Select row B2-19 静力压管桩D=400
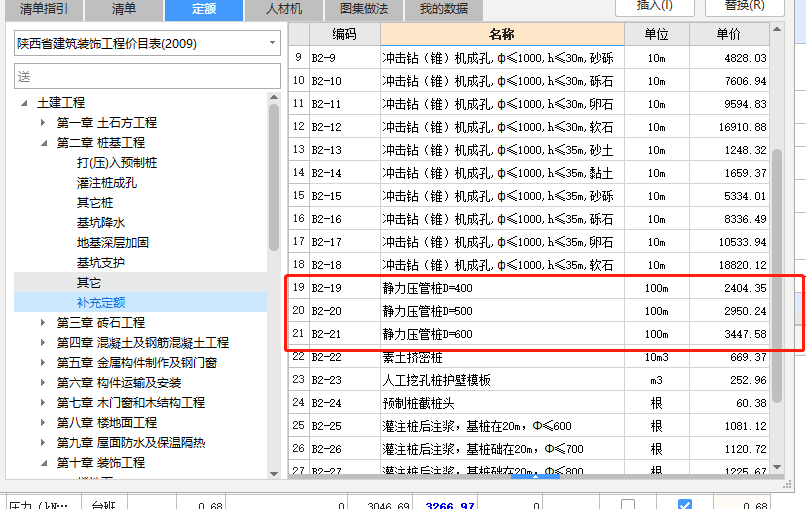Screen dimensions: 806x509 (528, 288)
